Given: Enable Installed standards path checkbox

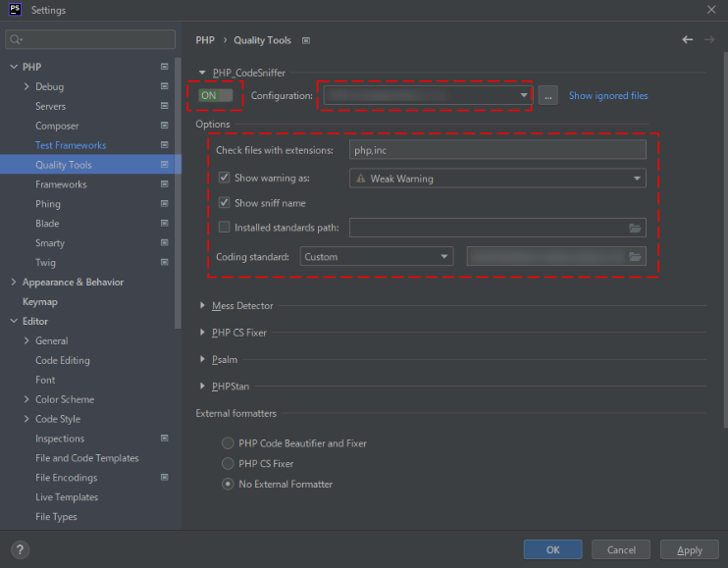Looking at the screenshot, I should 225,228.
